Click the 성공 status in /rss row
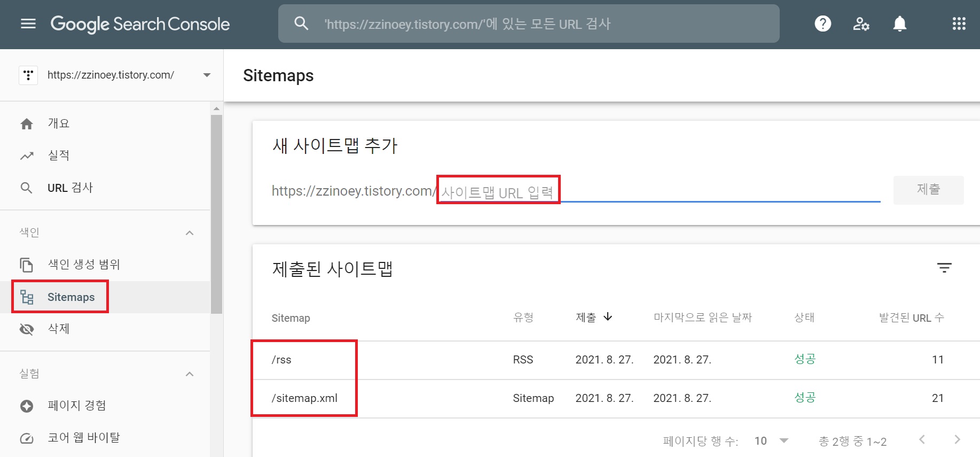Image resolution: width=980 pixels, height=457 pixels. coord(805,359)
